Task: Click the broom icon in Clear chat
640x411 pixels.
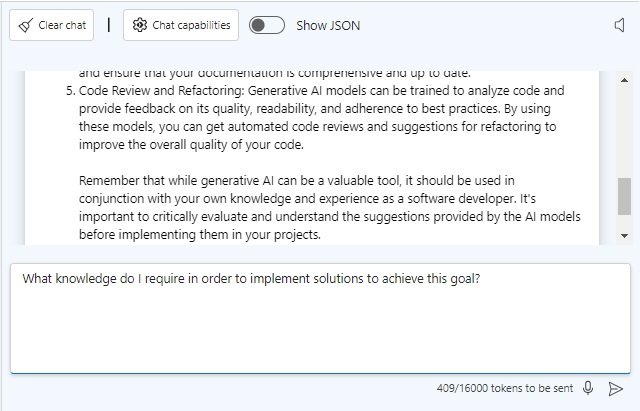Action: pyautogui.click(x=26, y=26)
